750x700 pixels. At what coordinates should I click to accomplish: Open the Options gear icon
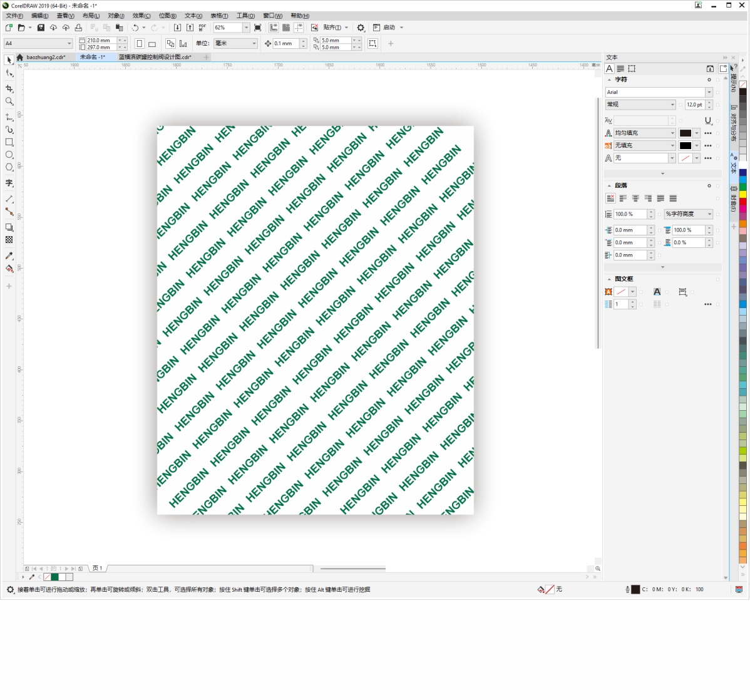[x=361, y=28]
